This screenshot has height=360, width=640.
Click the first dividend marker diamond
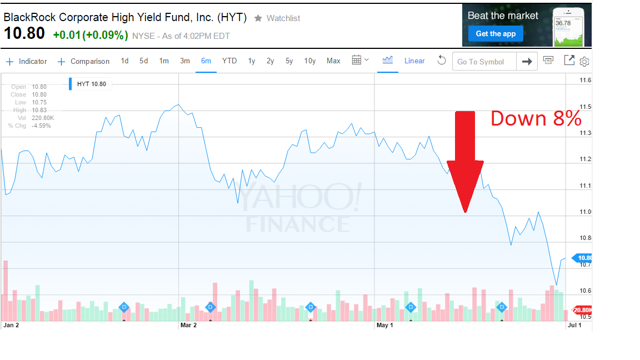pos(124,307)
